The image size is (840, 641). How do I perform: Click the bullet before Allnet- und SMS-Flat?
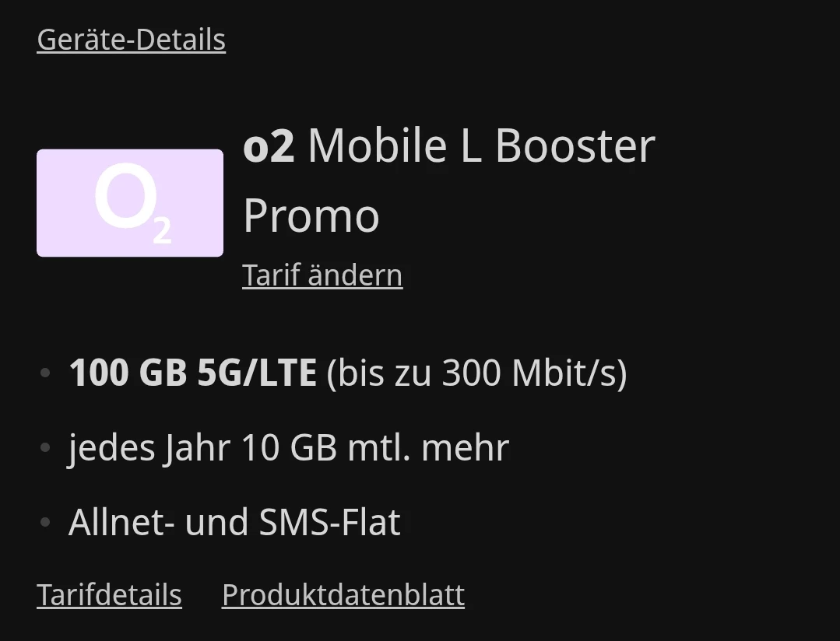tap(45, 523)
